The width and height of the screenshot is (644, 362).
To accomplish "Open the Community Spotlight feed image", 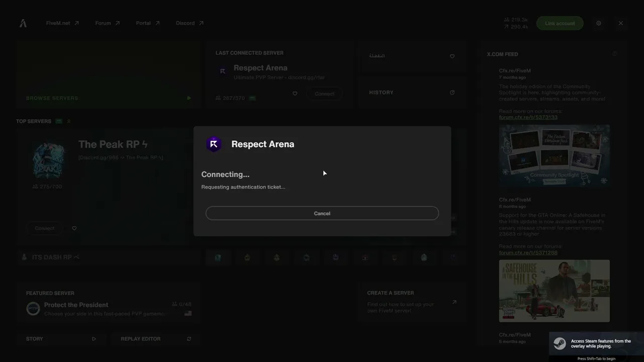I will tap(554, 156).
